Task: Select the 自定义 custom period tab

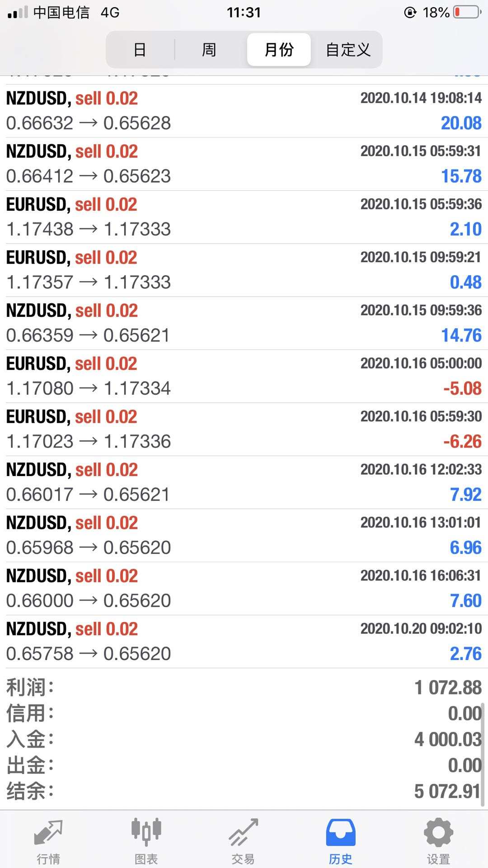Action: coord(348,50)
